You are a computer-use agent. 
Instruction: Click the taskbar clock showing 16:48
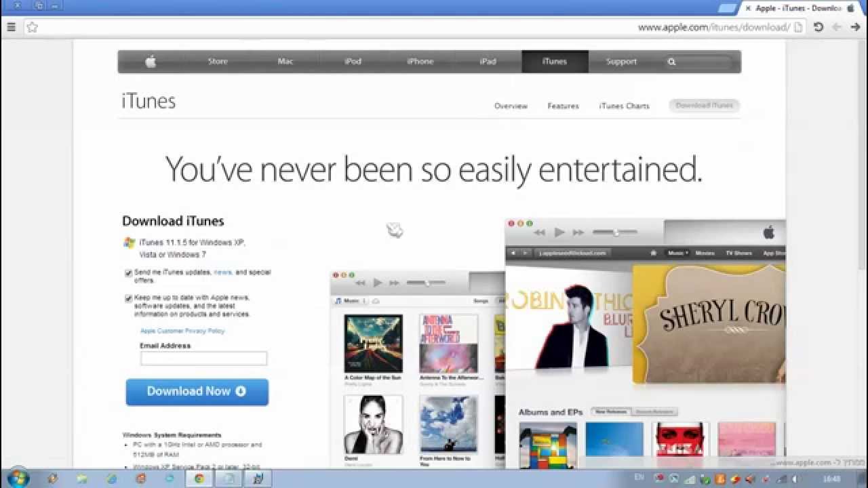pos(830,479)
